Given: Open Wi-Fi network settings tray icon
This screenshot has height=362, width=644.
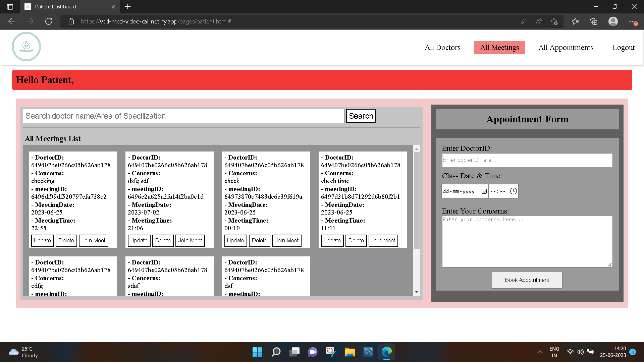Looking at the screenshot, I should point(570,352).
